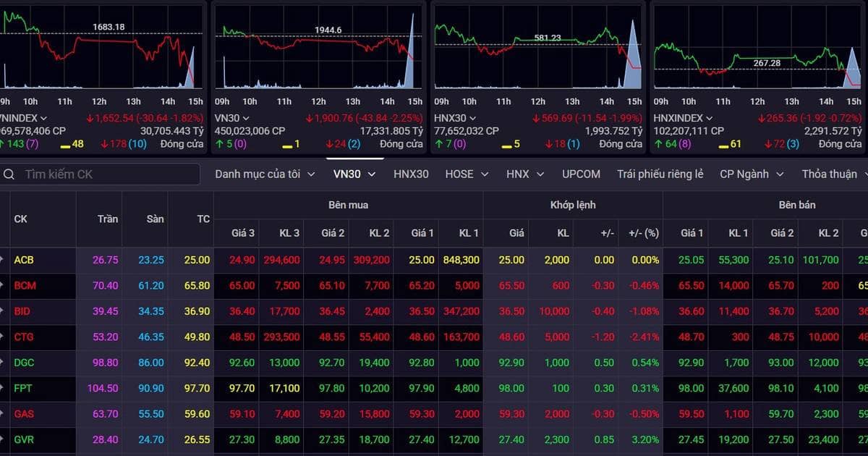Expand the ACB row detail arrow
The width and height of the screenshot is (868, 456).
coord(4,260)
